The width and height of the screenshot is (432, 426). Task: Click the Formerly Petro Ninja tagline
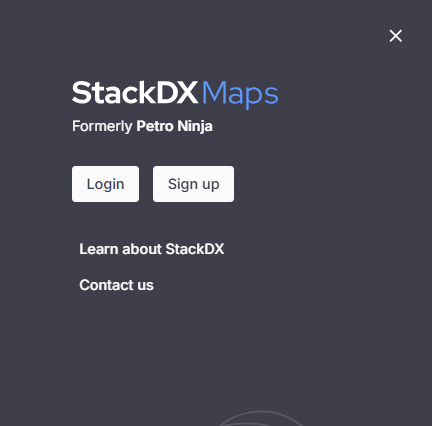(142, 126)
